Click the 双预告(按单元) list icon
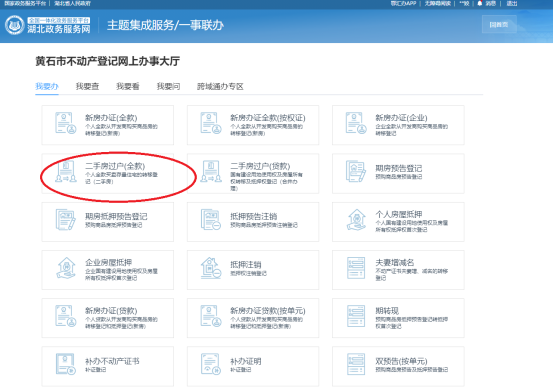The image size is (554, 389). tap(356, 364)
